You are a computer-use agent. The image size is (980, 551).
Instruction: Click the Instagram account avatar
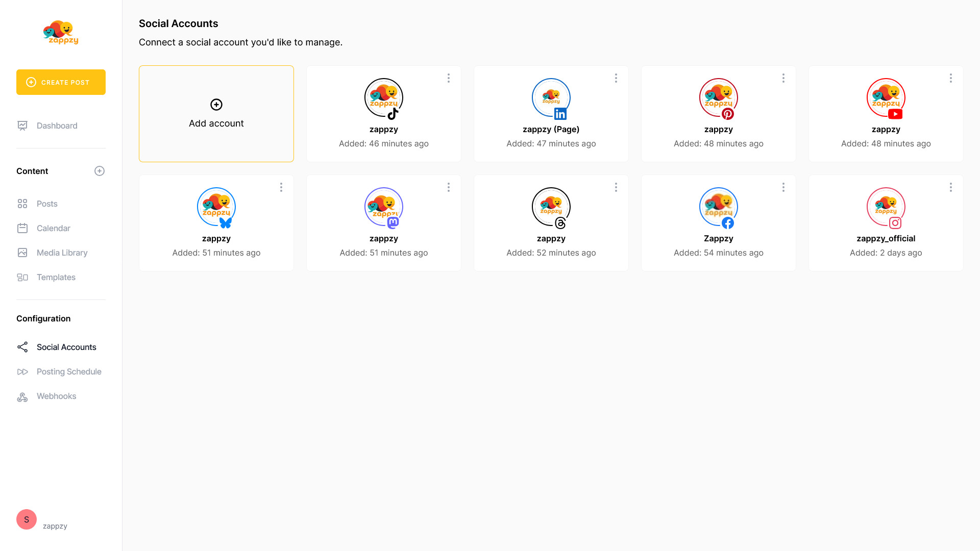pos(886,207)
